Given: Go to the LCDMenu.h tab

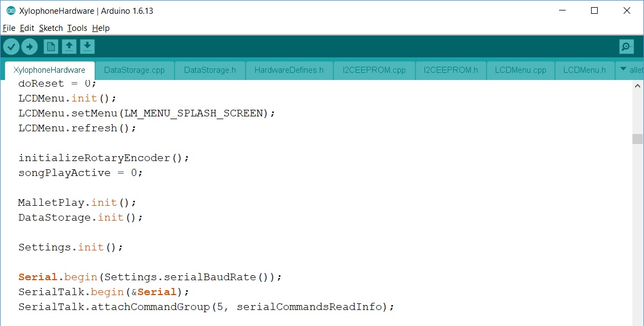Looking at the screenshot, I should (x=584, y=70).
